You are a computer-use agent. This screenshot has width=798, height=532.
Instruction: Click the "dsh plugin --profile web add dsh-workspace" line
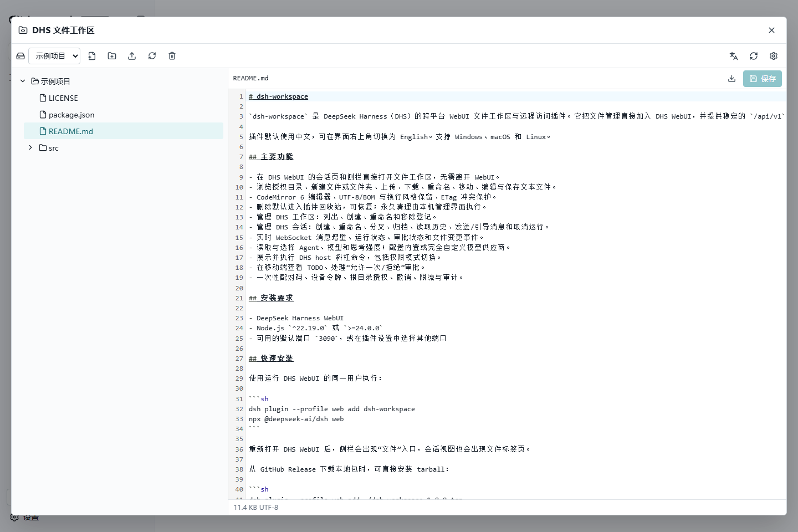pyautogui.click(x=331, y=409)
